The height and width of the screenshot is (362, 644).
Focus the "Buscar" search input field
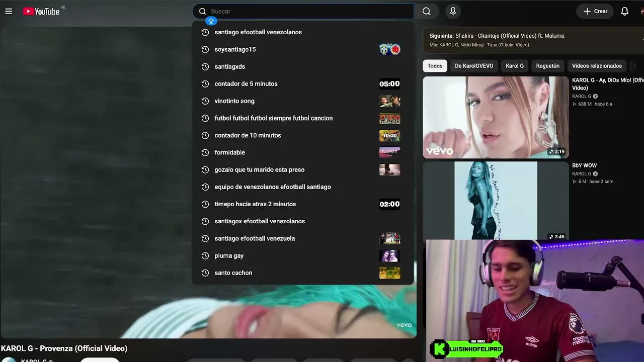303,11
